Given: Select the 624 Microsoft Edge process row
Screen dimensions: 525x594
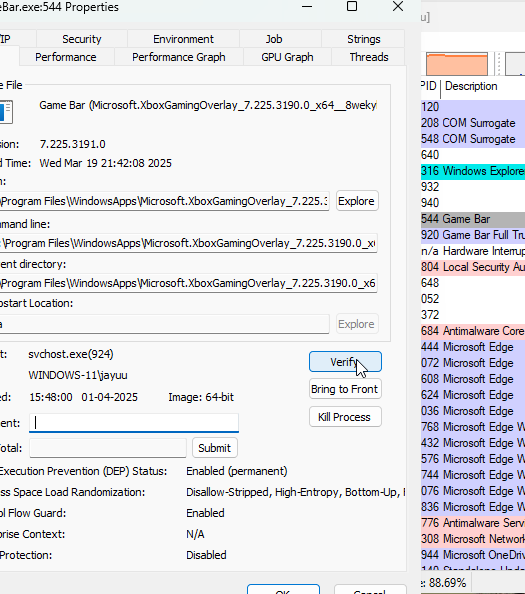Looking at the screenshot, I should (473, 395).
